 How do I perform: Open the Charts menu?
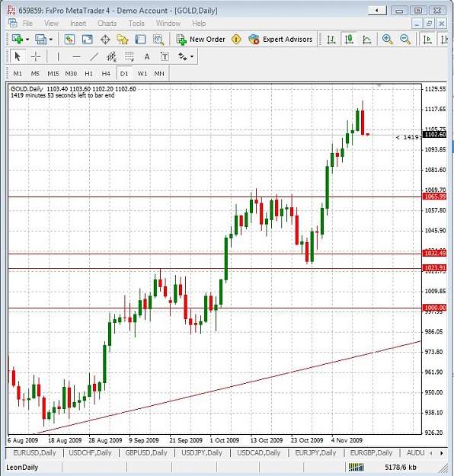click(x=107, y=24)
